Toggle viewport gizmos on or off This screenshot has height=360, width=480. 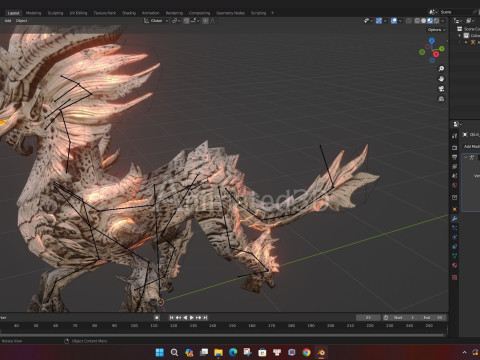[379, 21]
